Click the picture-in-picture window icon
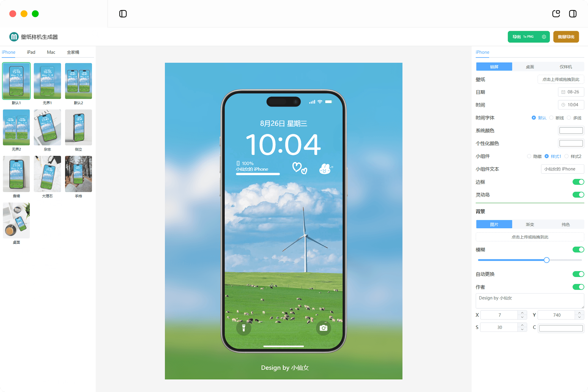Screen dimensions: 588x392 pos(556,14)
